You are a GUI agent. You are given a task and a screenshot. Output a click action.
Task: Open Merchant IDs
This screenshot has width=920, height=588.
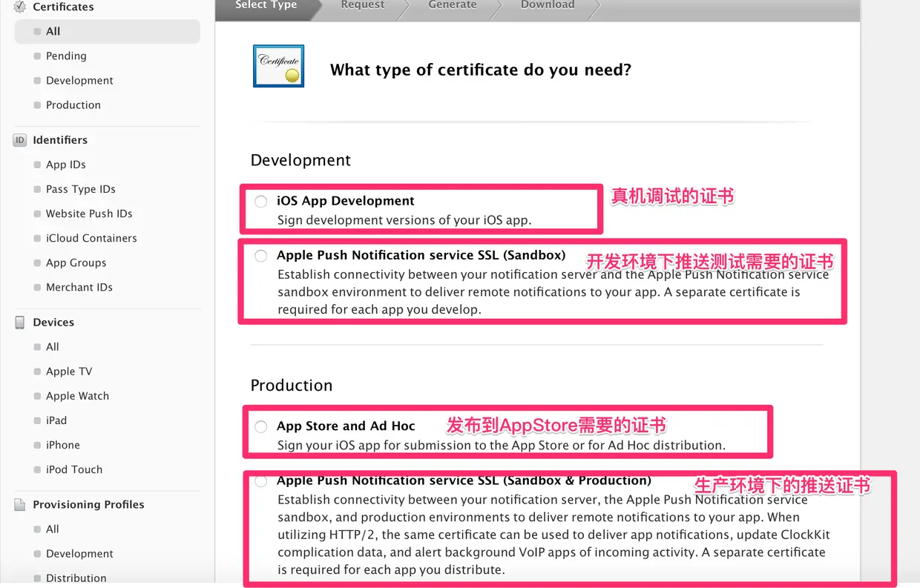(x=79, y=287)
